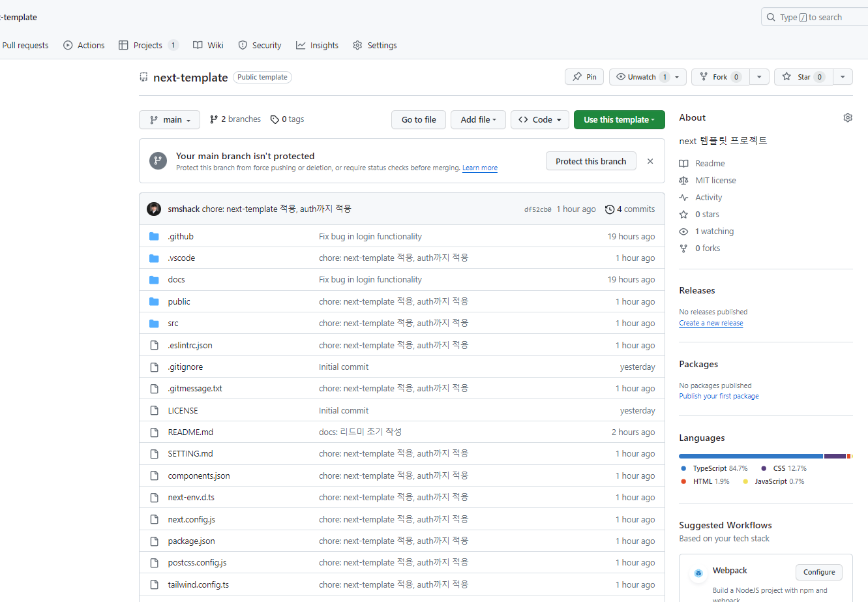View 0 stars link in About
868x602 pixels.
[700, 214]
